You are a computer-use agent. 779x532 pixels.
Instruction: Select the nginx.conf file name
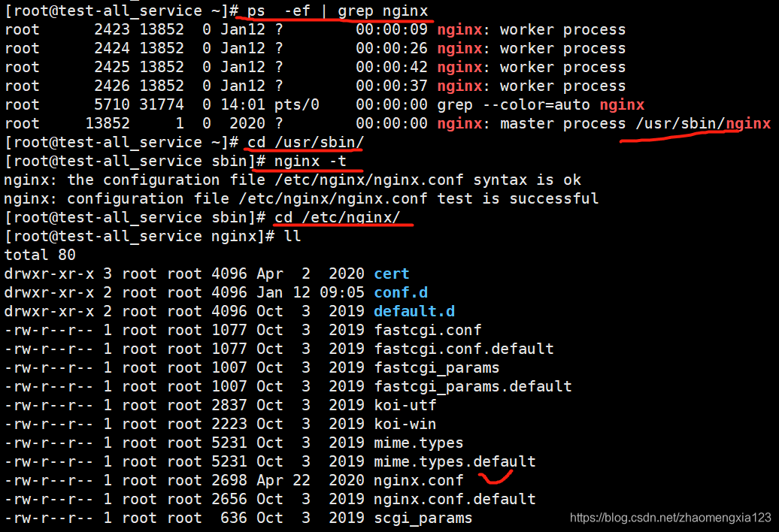click(x=418, y=481)
